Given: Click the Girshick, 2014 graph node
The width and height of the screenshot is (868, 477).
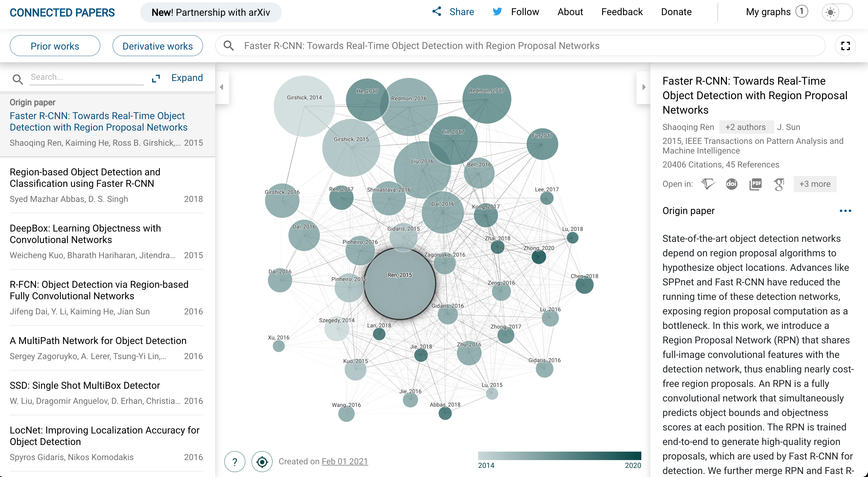Looking at the screenshot, I should click(304, 106).
